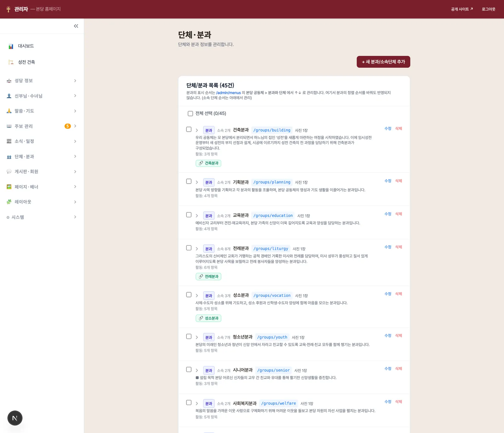Click the 성당 정보 church icon
The width and height of the screenshot is (504, 433).
[9, 81]
